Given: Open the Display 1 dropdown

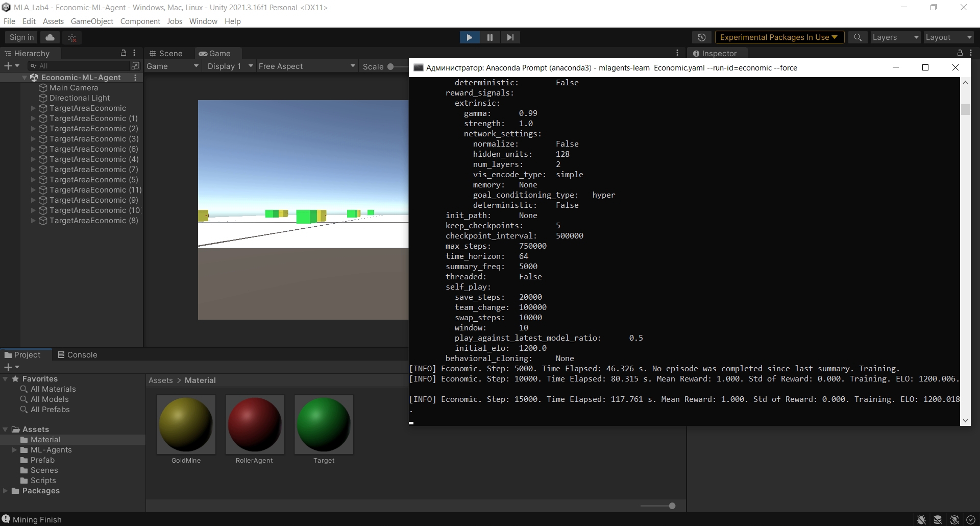Looking at the screenshot, I should pyautogui.click(x=230, y=66).
